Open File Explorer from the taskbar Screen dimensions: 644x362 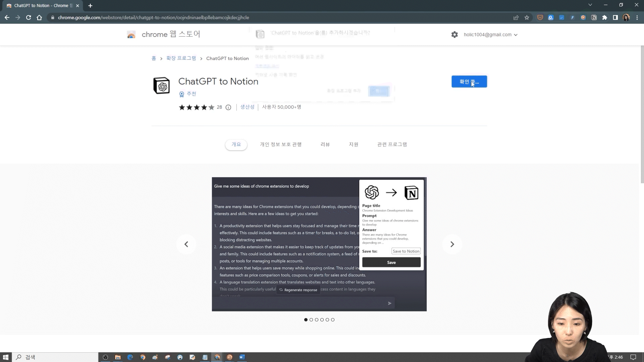coord(118,357)
